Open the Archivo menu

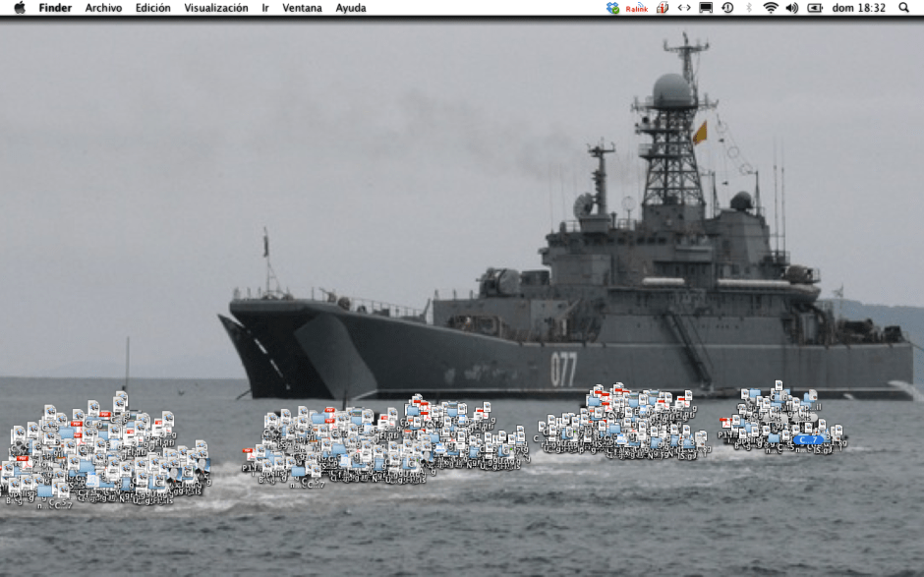(x=101, y=8)
